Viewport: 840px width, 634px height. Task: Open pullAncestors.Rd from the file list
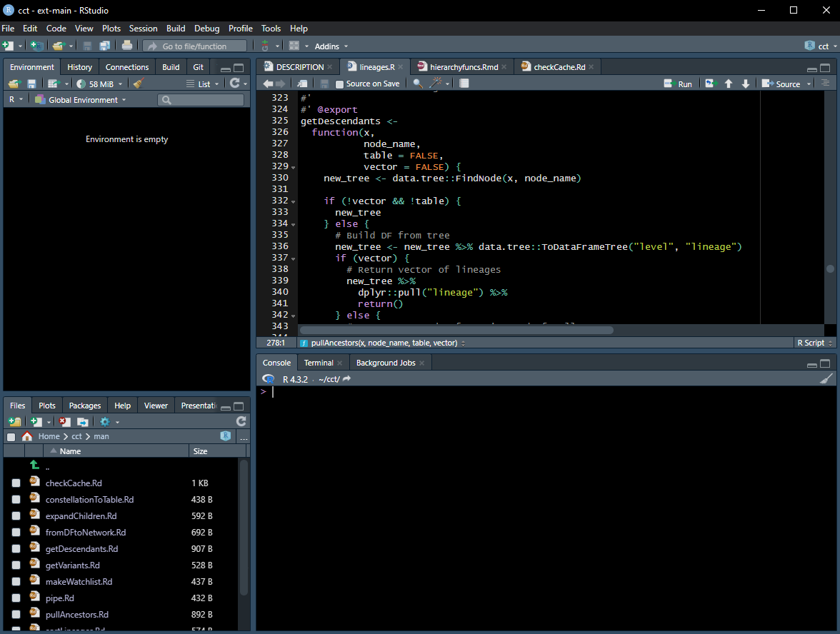click(x=77, y=614)
